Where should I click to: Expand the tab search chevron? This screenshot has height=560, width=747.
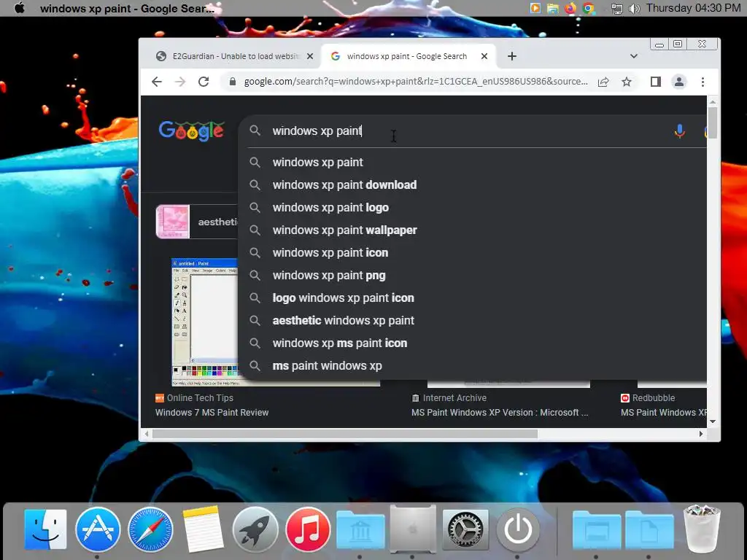tap(634, 56)
